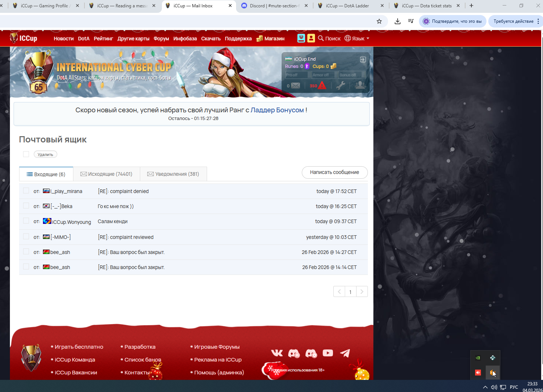The image size is (543, 392).
Task: Bookmark this page with the star icon
Action: tap(379, 21)
